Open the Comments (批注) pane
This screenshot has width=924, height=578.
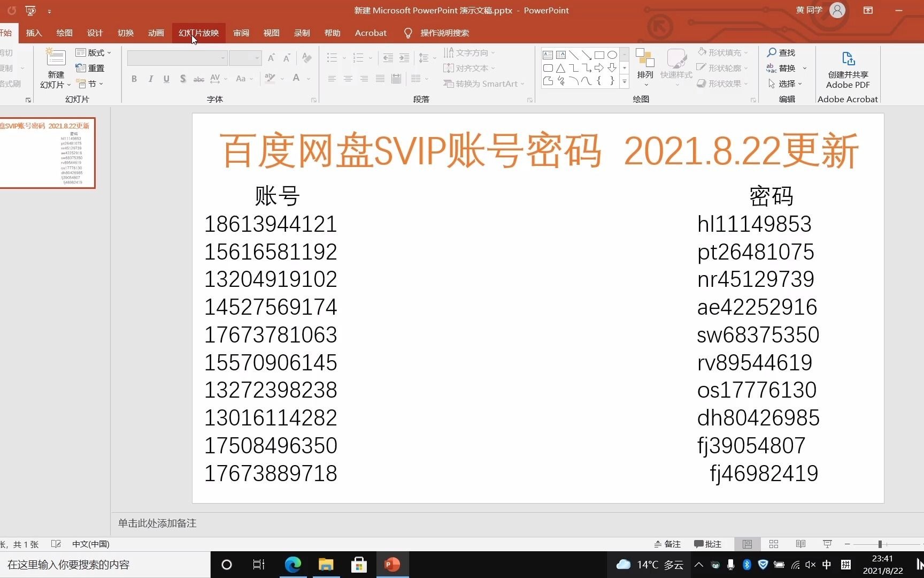[707, 544]
